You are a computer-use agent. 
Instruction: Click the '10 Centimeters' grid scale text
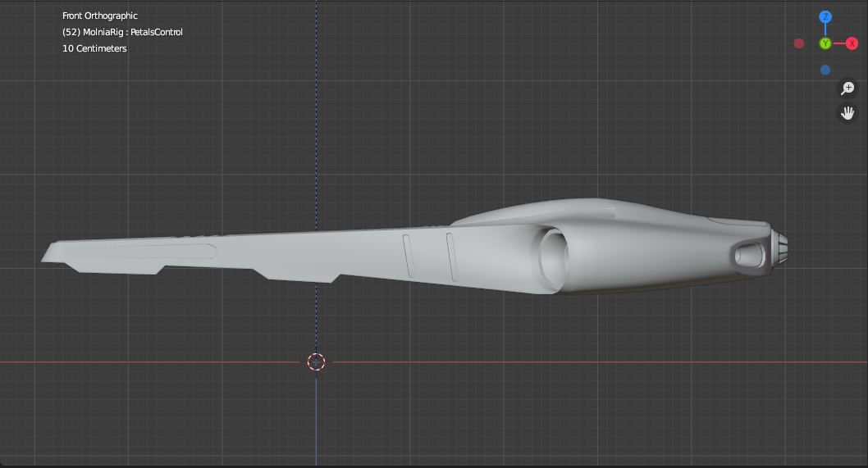click(x=94, y=48)
